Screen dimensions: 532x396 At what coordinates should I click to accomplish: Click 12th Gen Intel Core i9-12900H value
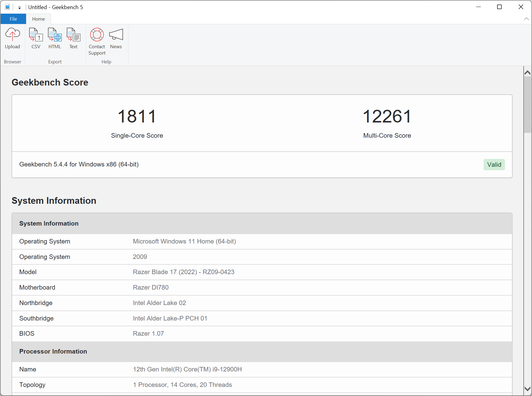coord(187,369)
